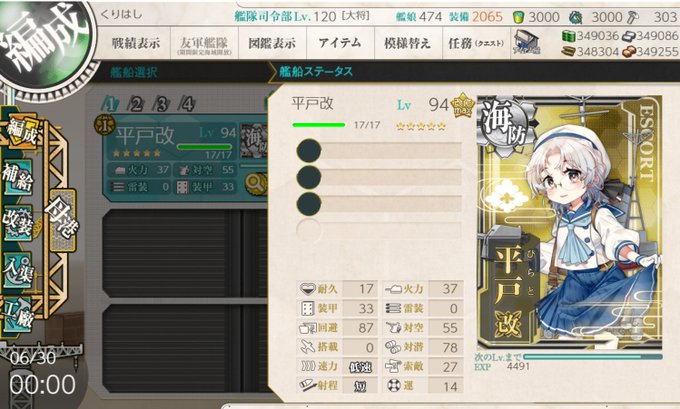This screenshot has height=409, width=680.
Task: Open the アイテム items menu
Action: coord(340,43)
